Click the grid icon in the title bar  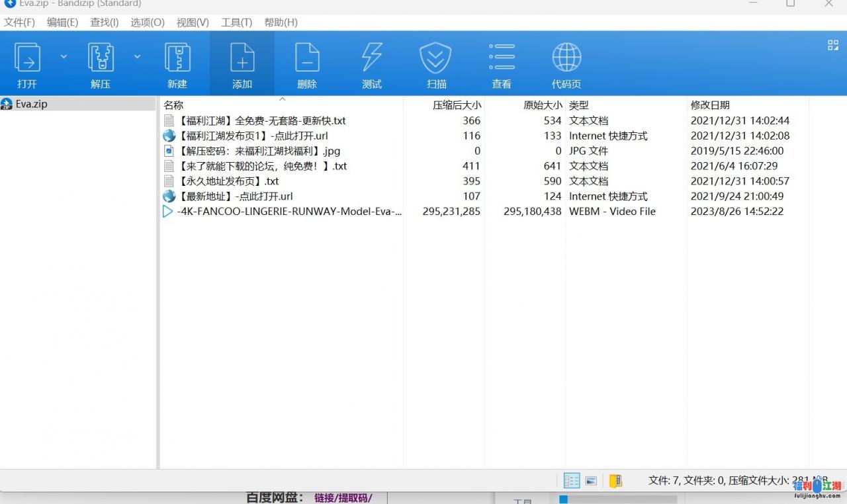point(832,45)
